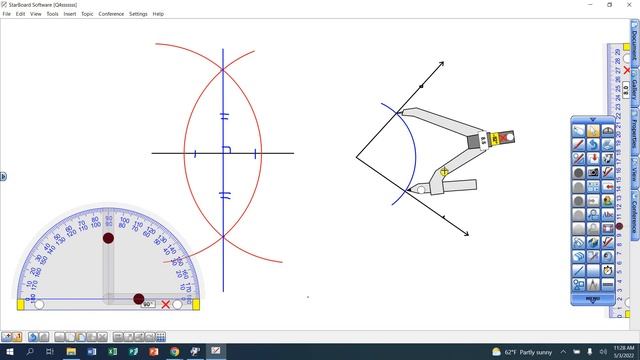Click the dark dot at protractor's 90 mark
Viewport: 640px width, 360px height.
pos(108,238)
